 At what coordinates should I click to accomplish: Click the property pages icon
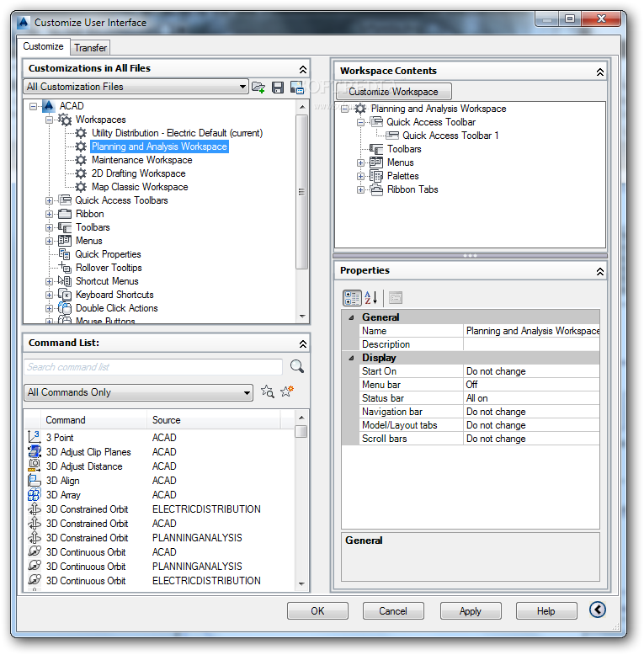[396, 298]
